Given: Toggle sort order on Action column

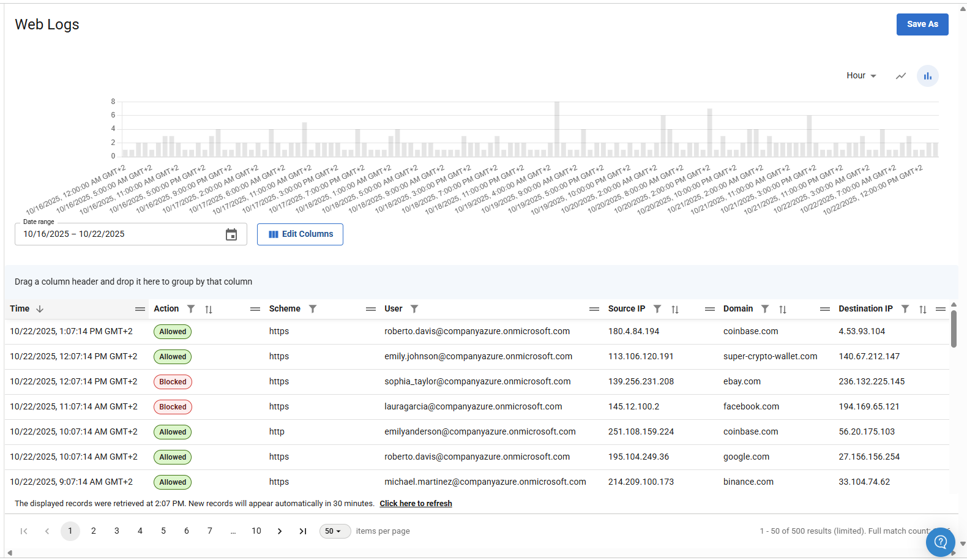Looking at the screenshot, I should coord(209,310).
